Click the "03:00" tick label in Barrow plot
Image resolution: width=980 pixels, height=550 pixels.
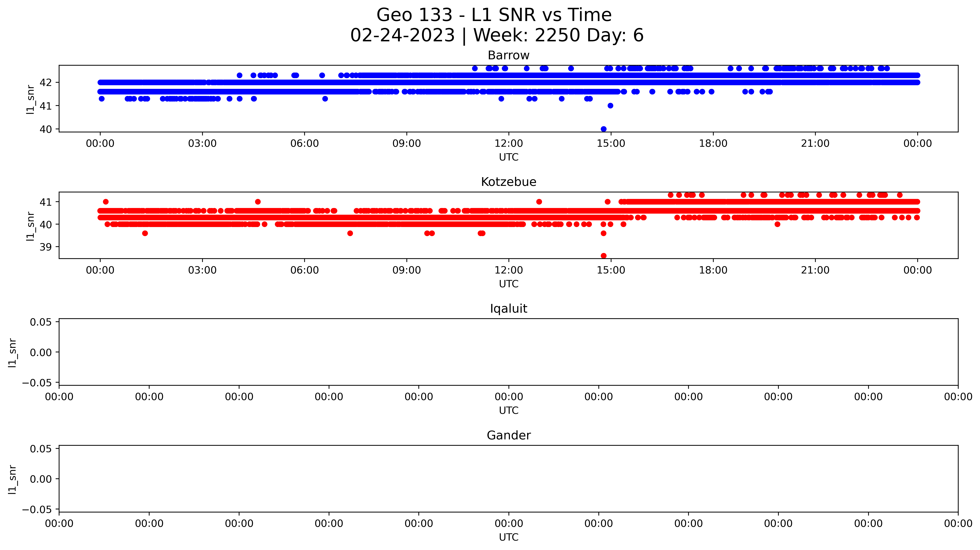point(202,144)
